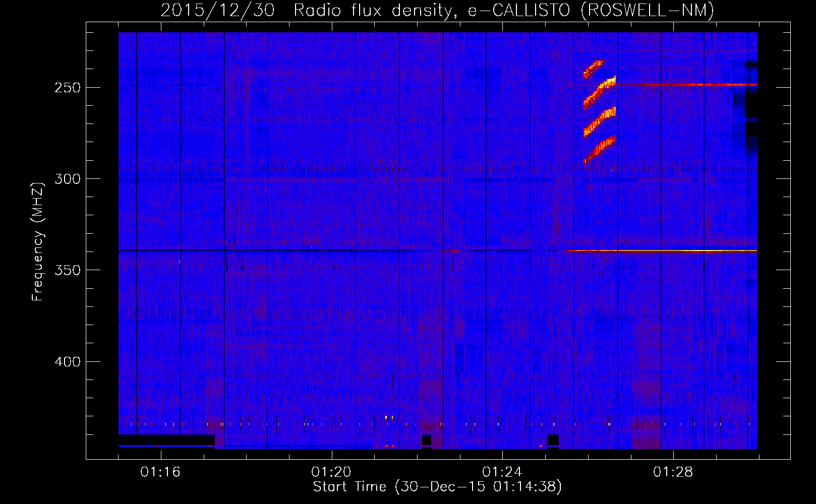Click the 400 frequency axis label
Image resolution: width=816 pixels, height=504 pixels.
68,362
